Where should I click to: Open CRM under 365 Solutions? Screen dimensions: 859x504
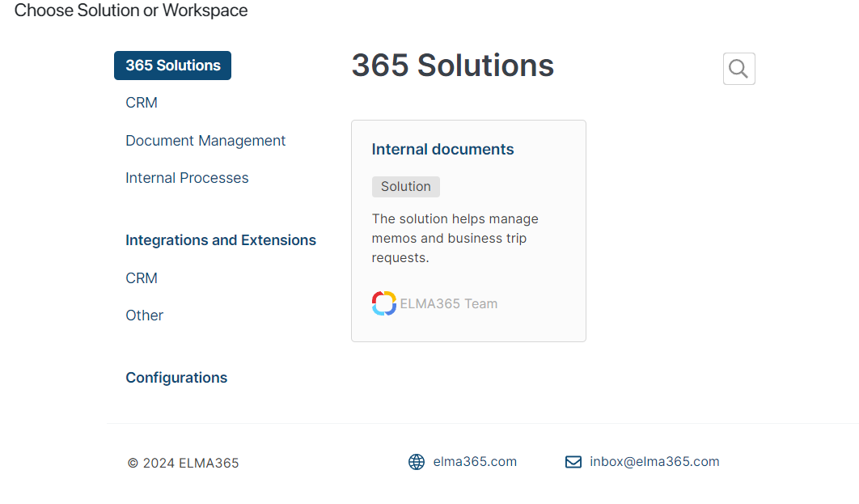[x=142, y=103]
